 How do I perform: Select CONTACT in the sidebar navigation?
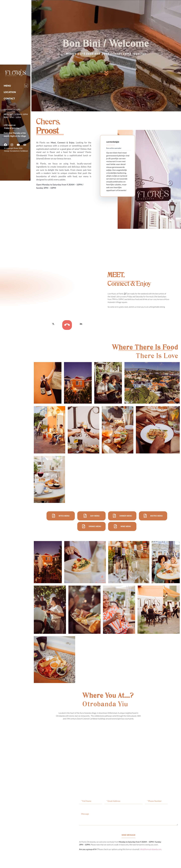(9, 99)
